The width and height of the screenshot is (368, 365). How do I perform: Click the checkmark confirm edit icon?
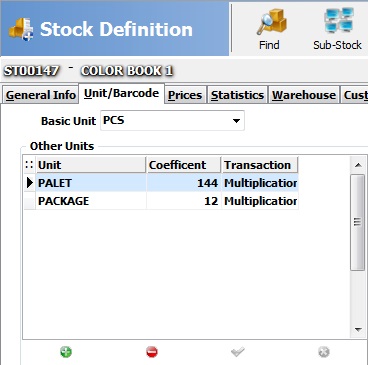(x=238, y=352)
